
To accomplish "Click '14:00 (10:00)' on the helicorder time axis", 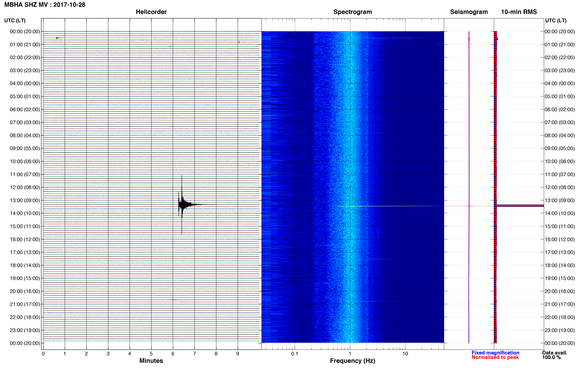I will 25,213.
